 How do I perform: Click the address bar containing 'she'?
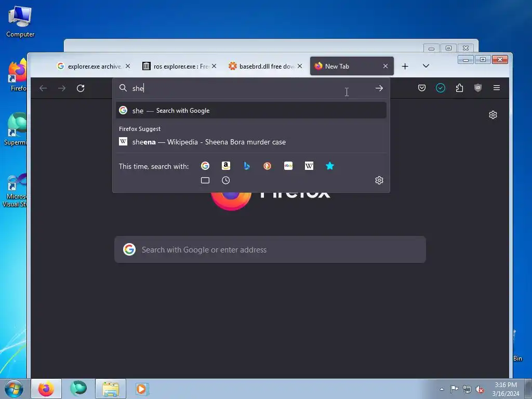tap(251, 88)
